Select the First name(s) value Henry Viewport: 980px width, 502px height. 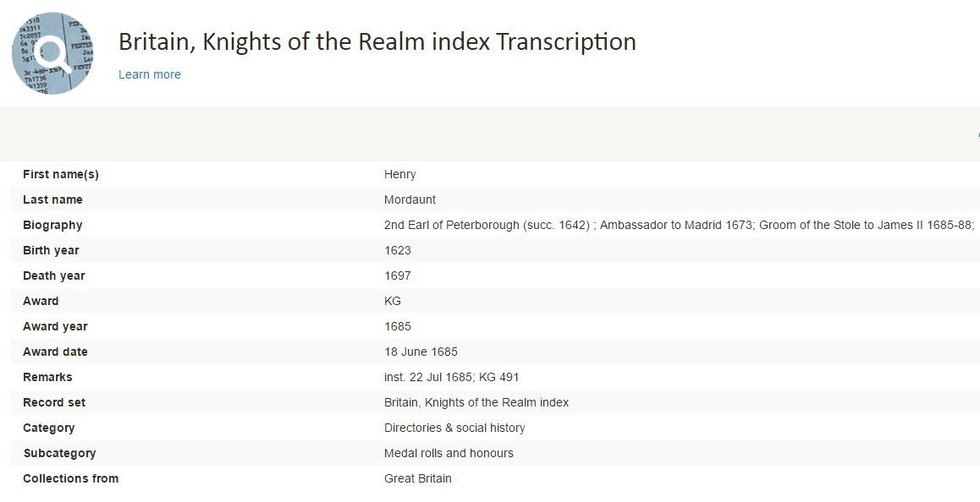400,174
